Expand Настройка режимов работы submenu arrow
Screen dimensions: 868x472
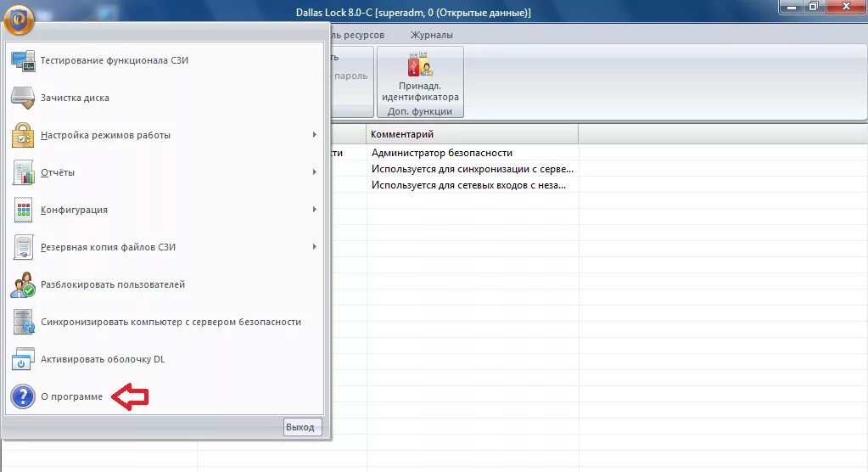point(314,135)
